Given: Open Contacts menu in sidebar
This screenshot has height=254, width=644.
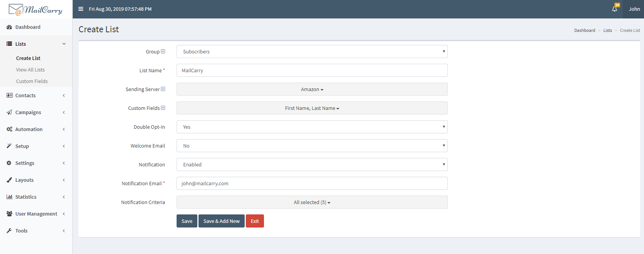Looking at the screenshot, I should (x=36, y=95).
